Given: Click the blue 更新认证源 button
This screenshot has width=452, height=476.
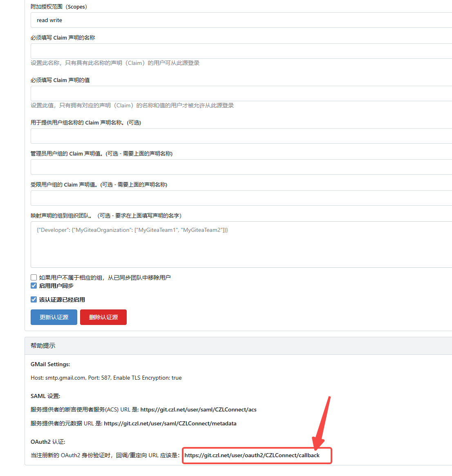Looking at the screenshot, I should tap(54, 317).
